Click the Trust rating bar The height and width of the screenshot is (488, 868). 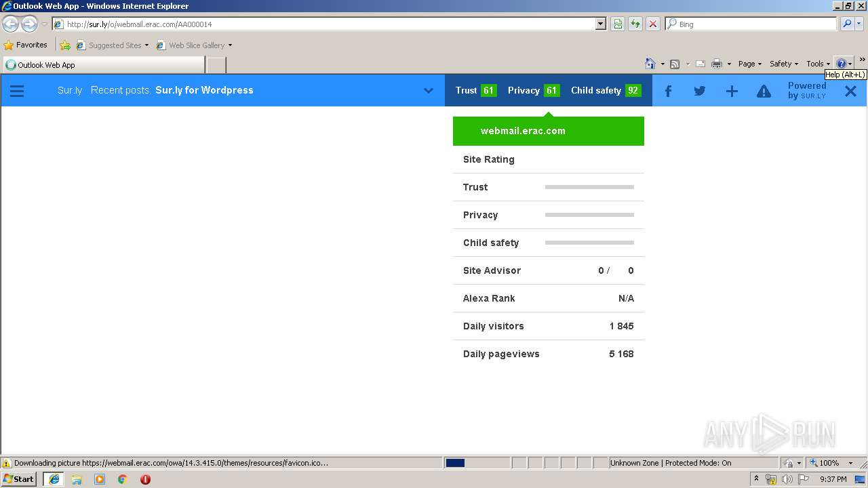(x=589, y=187)
